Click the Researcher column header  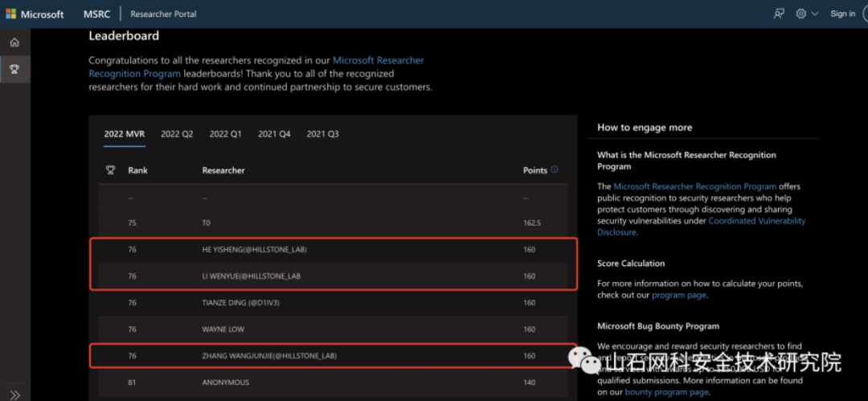223,170
